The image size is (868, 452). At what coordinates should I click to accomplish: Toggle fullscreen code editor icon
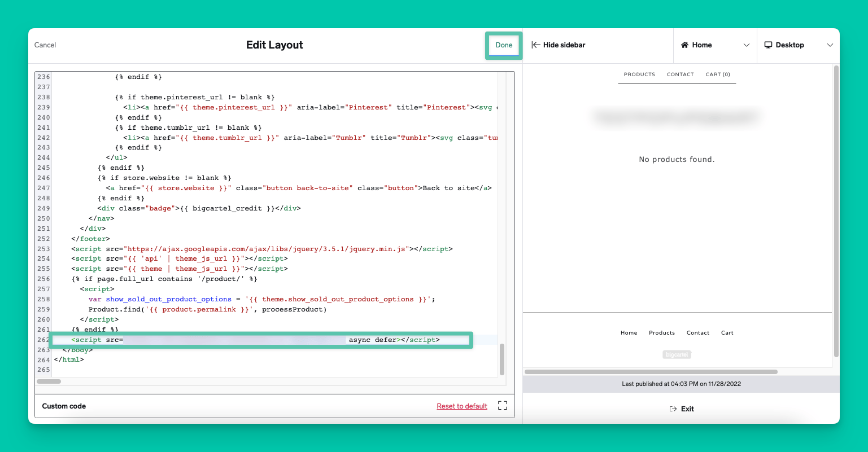pos(503,406)
